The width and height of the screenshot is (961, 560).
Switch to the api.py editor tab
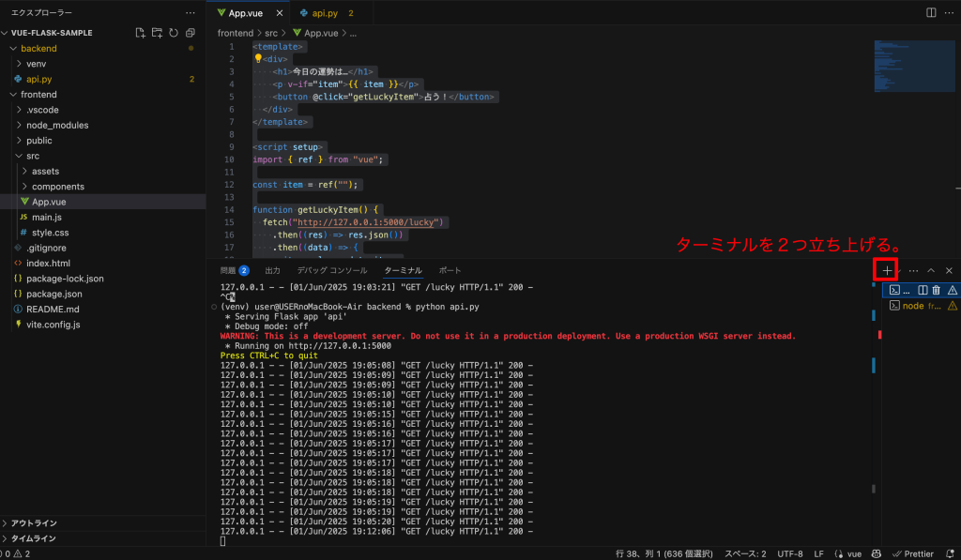pyautogui.click(x=325, y=13)
